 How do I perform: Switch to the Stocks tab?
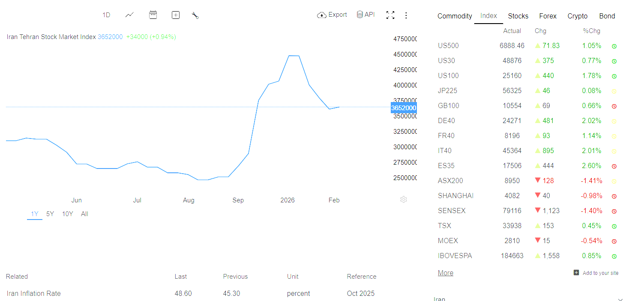[518, 16]
